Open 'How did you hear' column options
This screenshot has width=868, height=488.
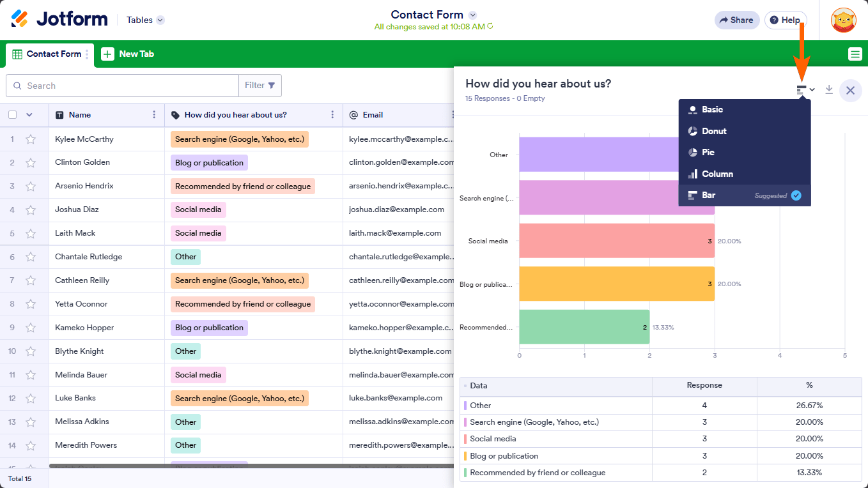tap(332, 115)
